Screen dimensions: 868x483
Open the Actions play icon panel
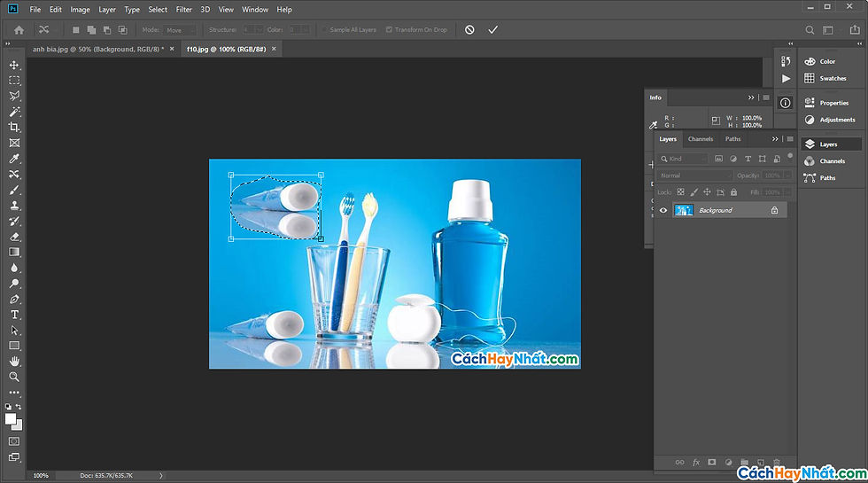click(786, 79)
